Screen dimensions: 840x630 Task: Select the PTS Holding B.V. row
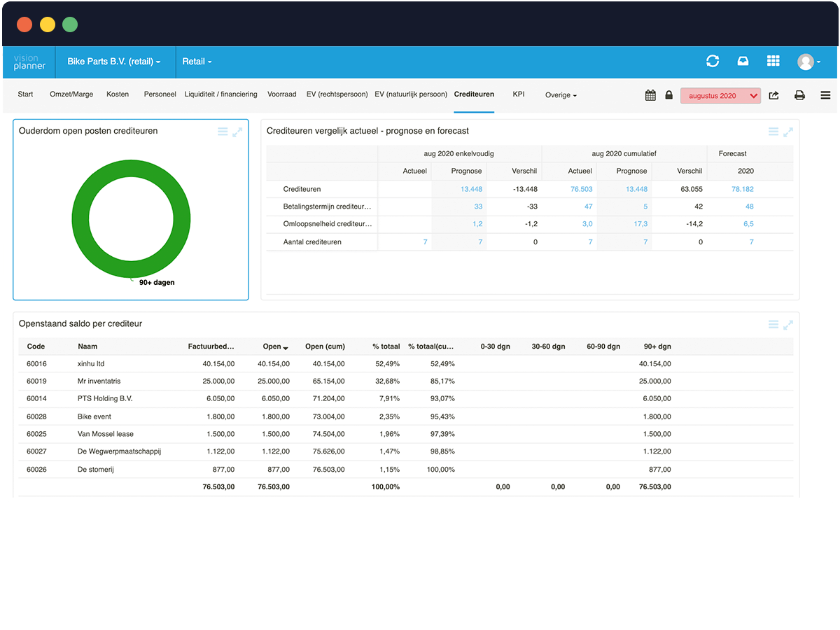coord(406,399)
